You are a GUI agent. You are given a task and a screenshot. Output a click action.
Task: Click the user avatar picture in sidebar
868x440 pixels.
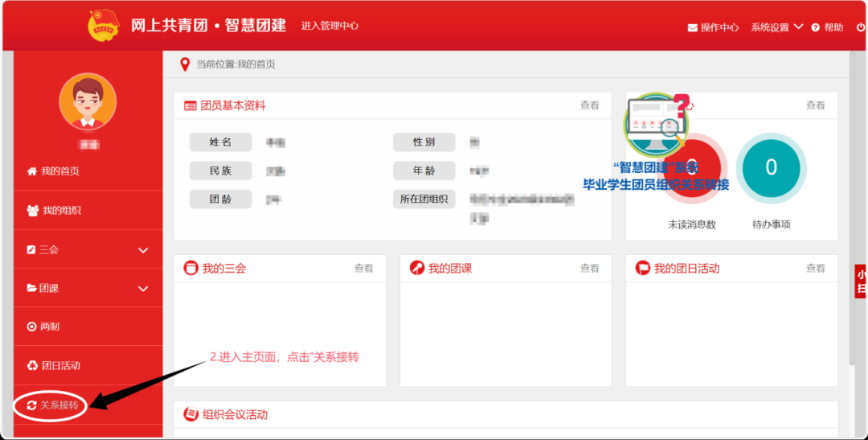pos(88,101)
